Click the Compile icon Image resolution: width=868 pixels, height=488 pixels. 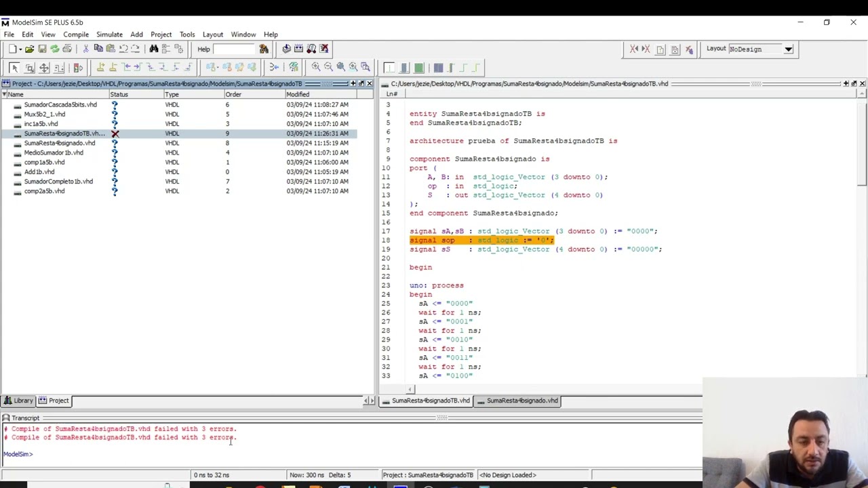[x=287, y=49]
